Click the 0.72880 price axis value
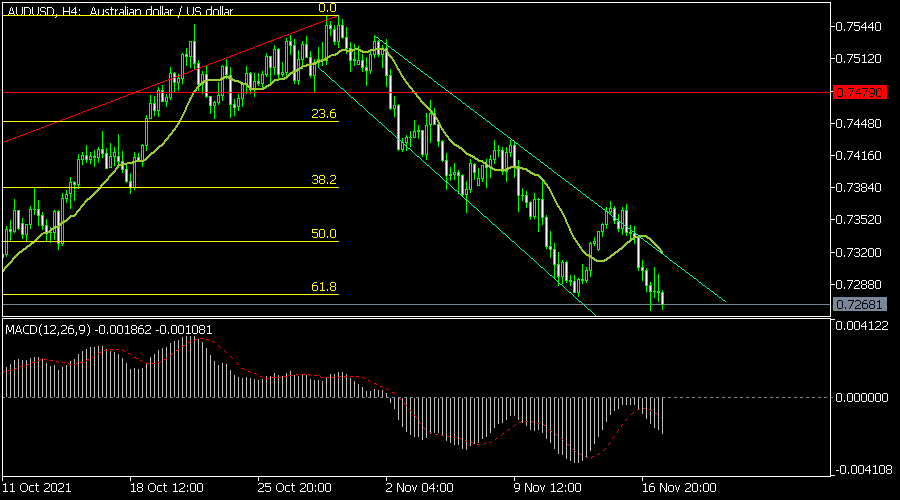The image size is (900, 500). click(x=859, y=285)
